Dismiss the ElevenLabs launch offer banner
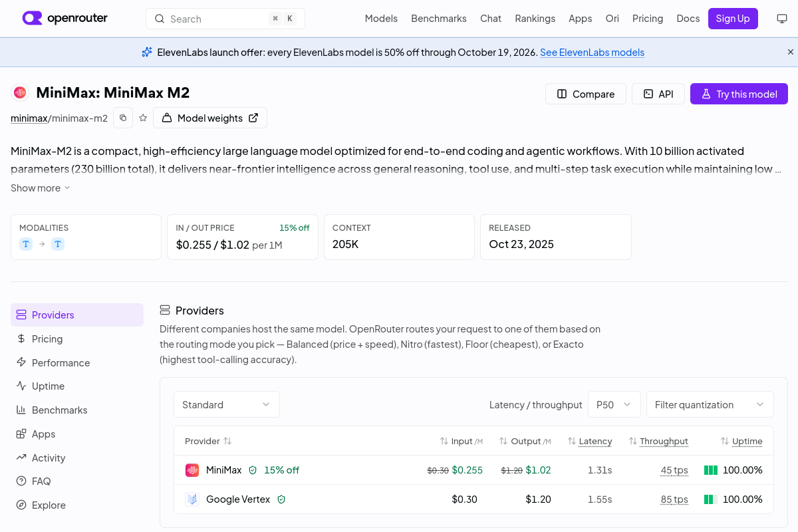 coord(791,52)
